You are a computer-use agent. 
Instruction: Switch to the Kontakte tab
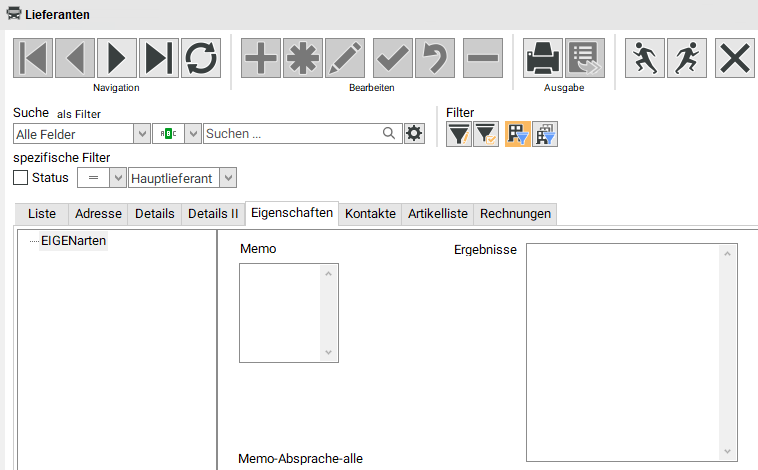coord(370,214)
